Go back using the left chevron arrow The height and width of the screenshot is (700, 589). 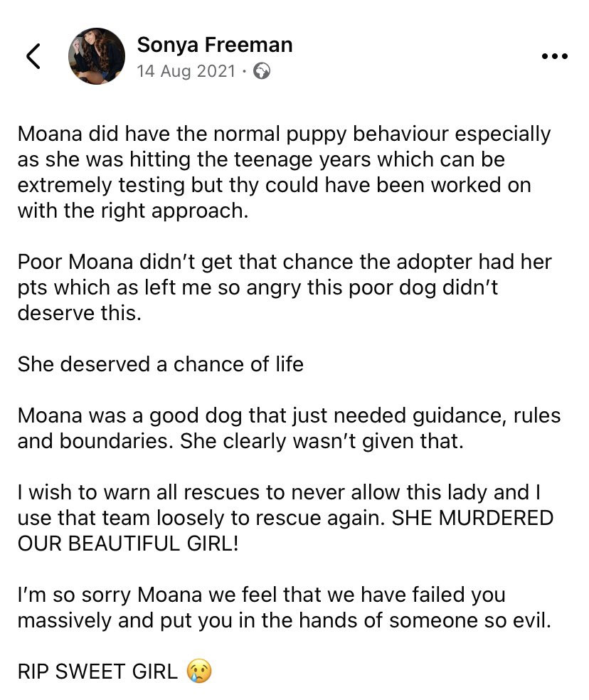[x=33, y=56]
